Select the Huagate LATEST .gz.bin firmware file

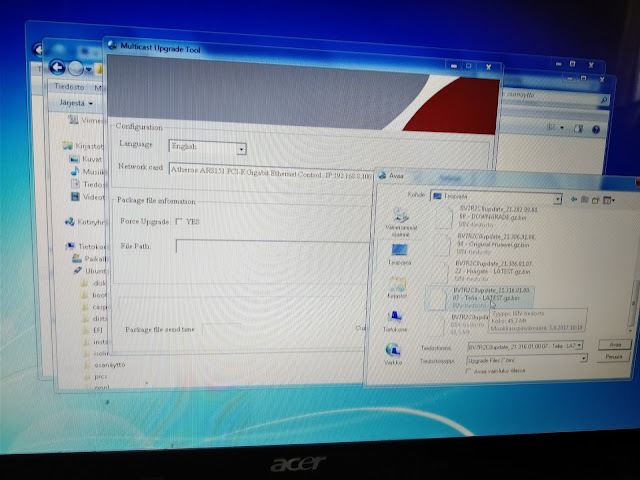tap(482, 271)
